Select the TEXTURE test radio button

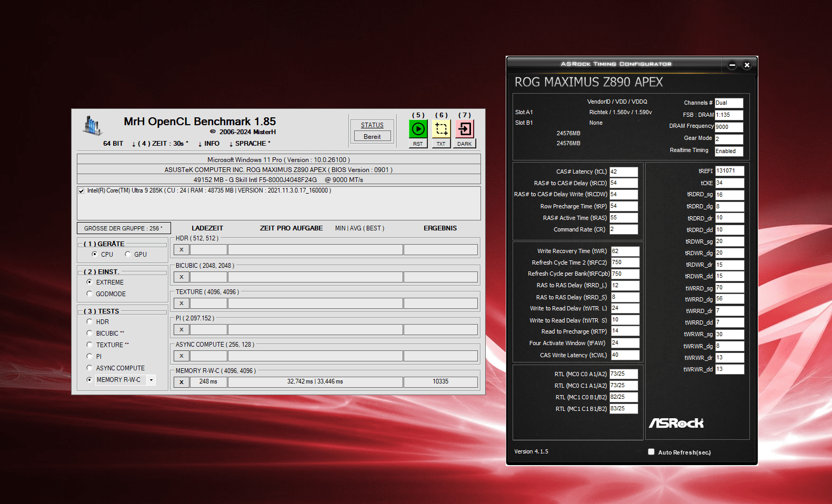[x=89, y=345]
